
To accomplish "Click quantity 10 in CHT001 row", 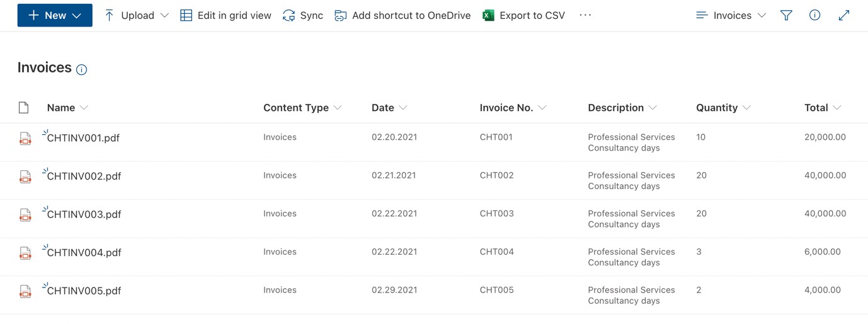I will (701, 137).
